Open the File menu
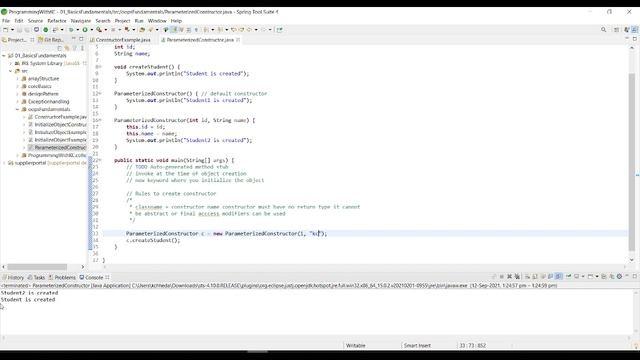 pos(6,21)
